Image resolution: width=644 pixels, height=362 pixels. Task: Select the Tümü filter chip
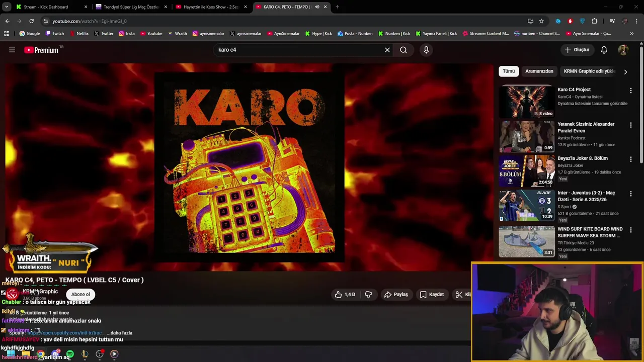[x=509, y=71]
